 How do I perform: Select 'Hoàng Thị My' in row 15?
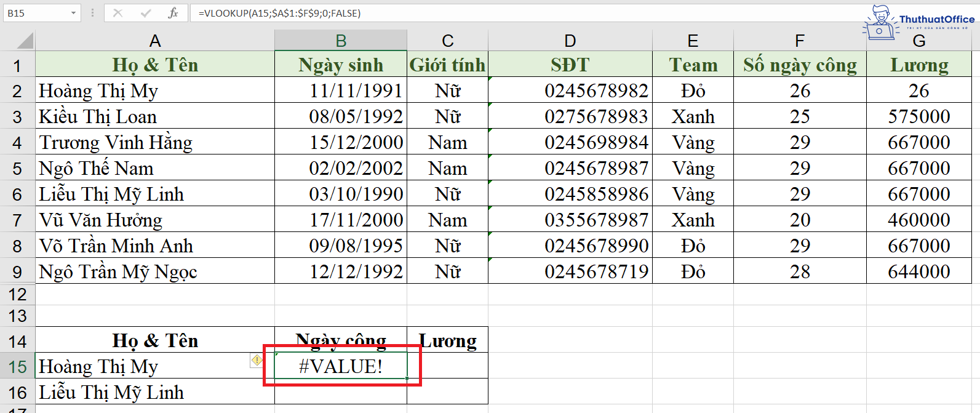(155, 366)
